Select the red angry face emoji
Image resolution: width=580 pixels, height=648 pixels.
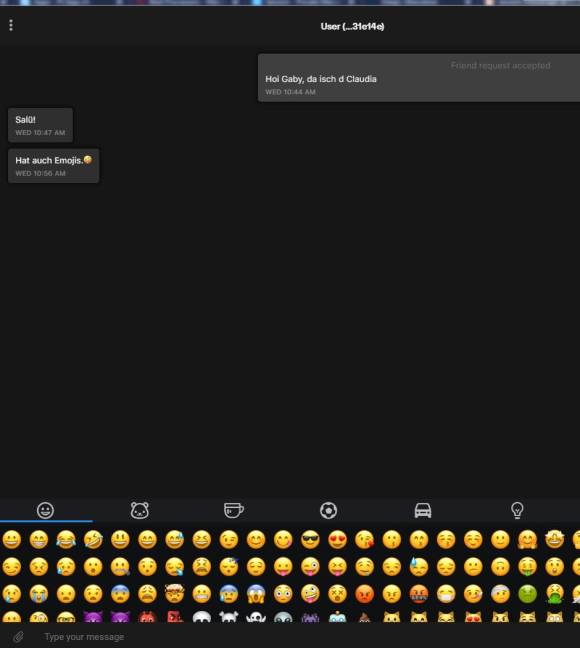pyautogui.click(x=365, y=594)
